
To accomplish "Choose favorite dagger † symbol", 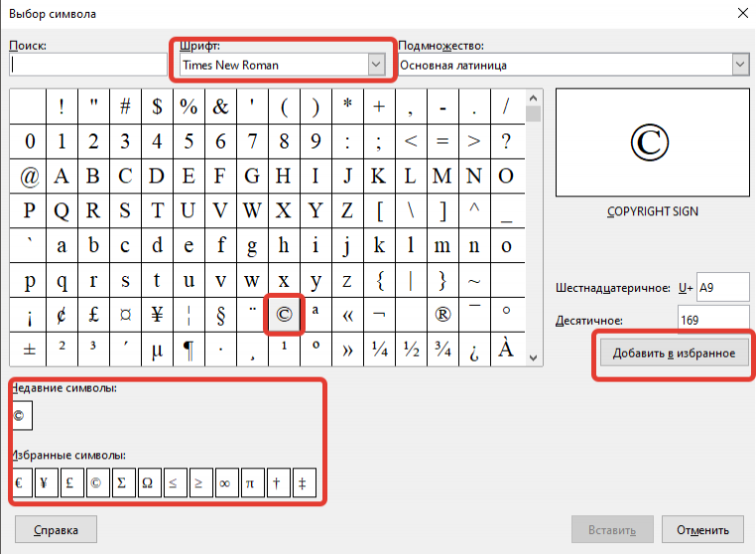I will tap(279, 483).
